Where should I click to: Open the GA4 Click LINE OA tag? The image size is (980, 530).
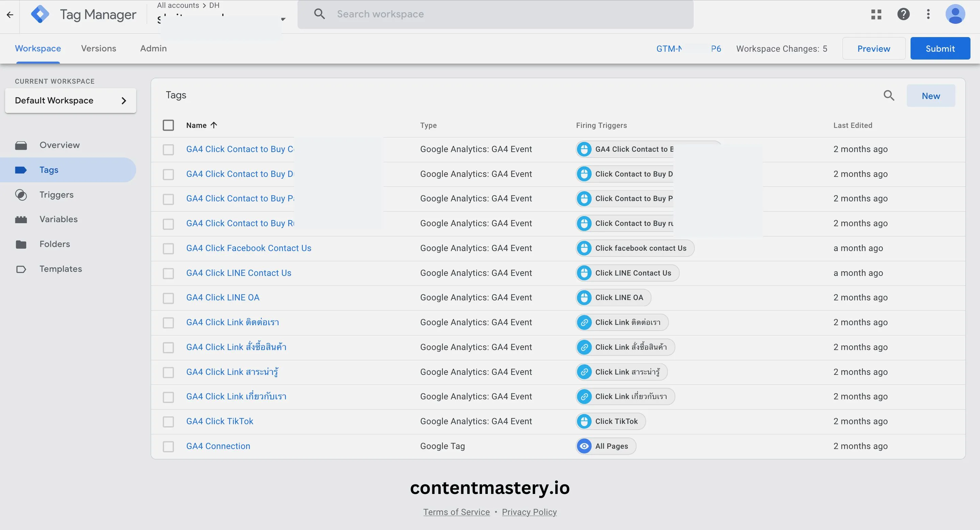223,298
